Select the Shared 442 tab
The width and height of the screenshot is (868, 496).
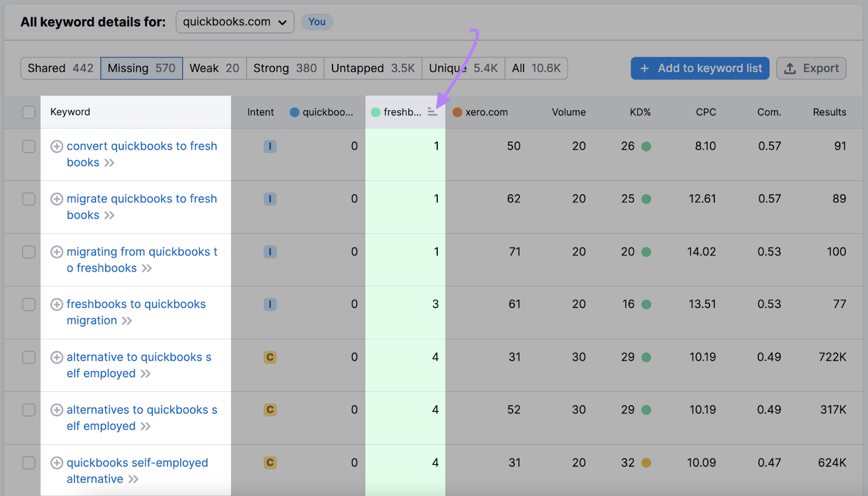(x=61, y=68)
